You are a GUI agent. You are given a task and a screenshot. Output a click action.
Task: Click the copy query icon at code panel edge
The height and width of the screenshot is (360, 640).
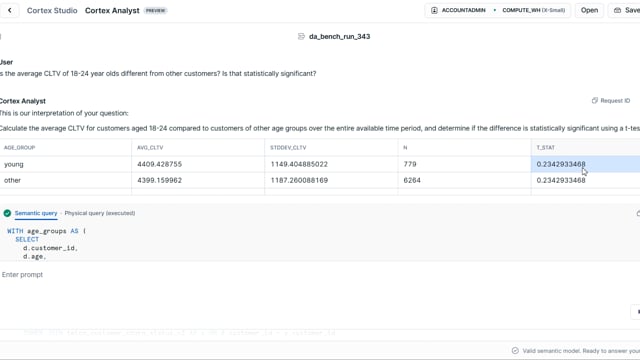pos(638,213)
